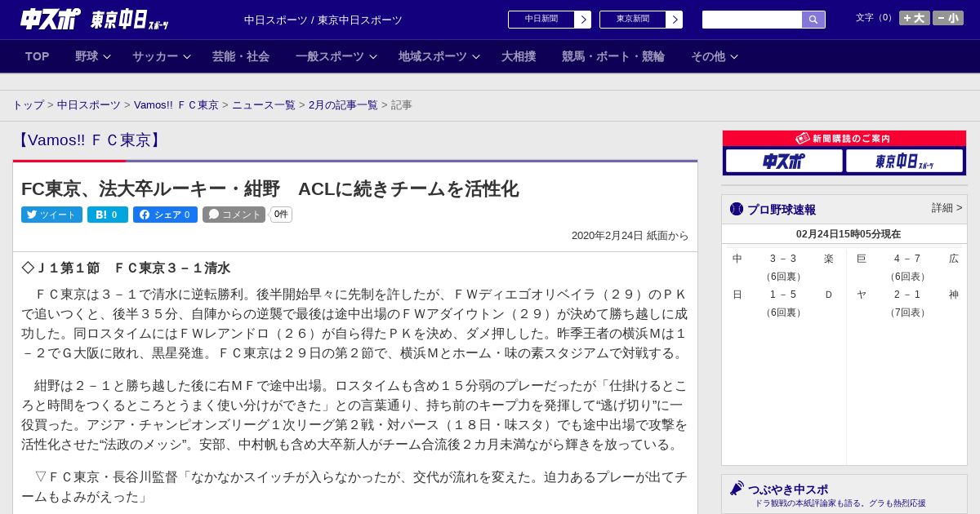This screenshot has width=980, height=514.
Task: Click arrow next to 東京新聞 button
Action: click(674, 20)
